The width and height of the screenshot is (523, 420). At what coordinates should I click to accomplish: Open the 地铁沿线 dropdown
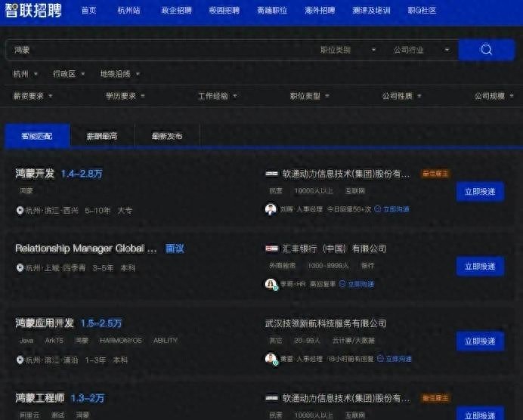(120, 74)
